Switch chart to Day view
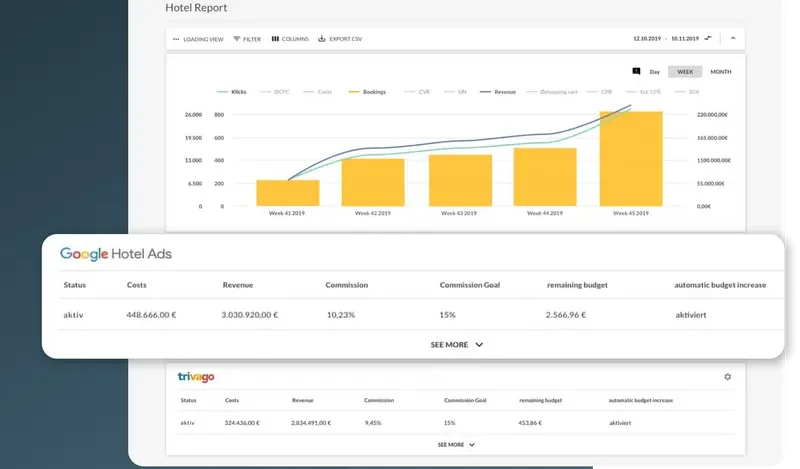 pyautogui.click(x=655, y=72)
